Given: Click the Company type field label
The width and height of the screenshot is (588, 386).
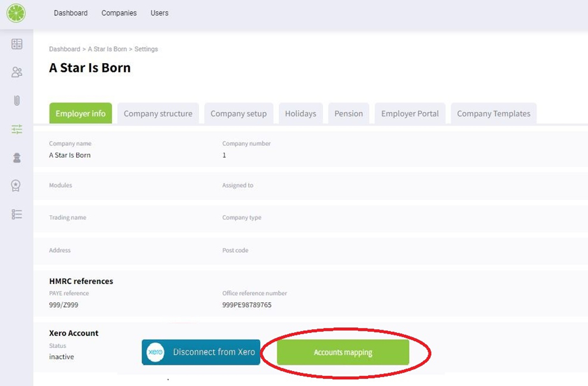Looking at the screenshot, I should (x=242, y=218).
